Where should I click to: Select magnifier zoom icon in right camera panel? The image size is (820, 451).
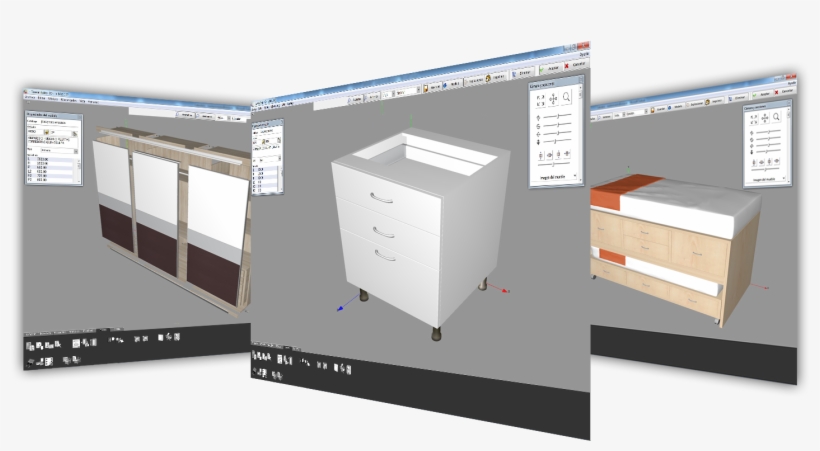coord(776,117)
